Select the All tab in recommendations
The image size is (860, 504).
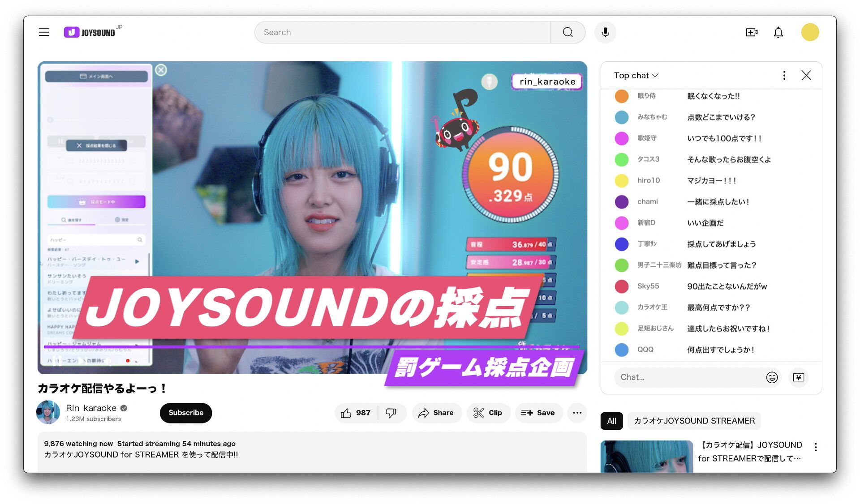611,420
